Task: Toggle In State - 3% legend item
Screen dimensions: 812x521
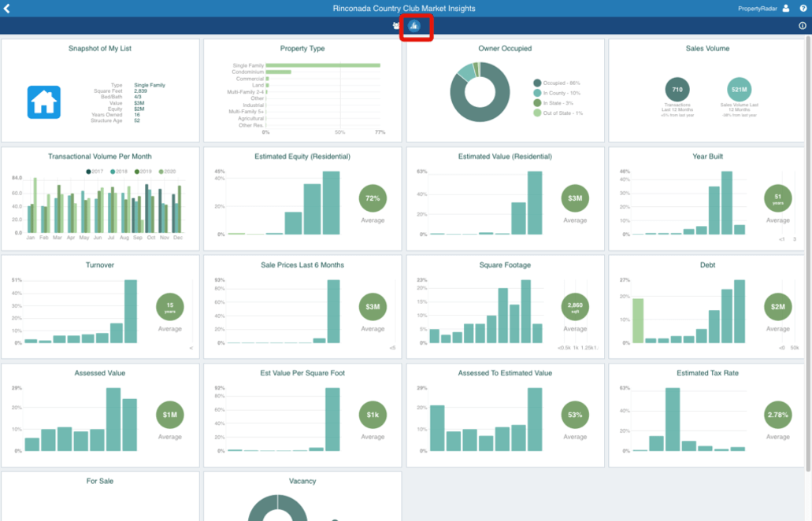Action: [x=553, y=103]
